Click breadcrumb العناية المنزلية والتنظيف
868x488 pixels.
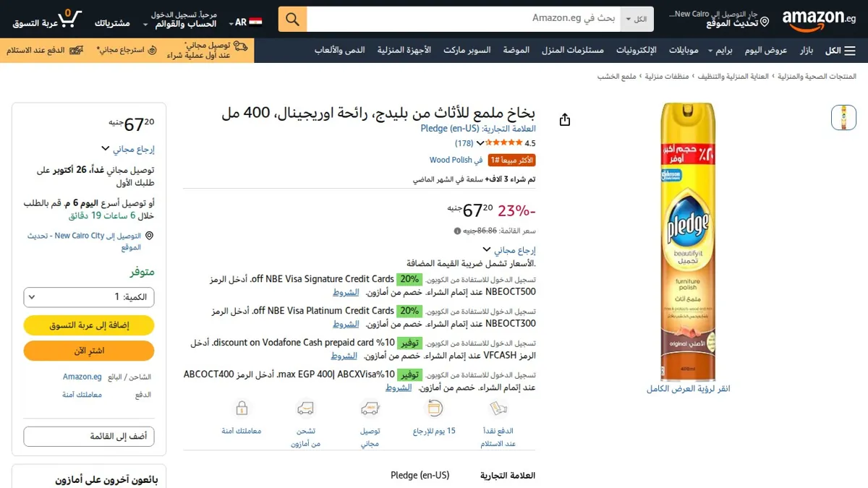[733, 76]
